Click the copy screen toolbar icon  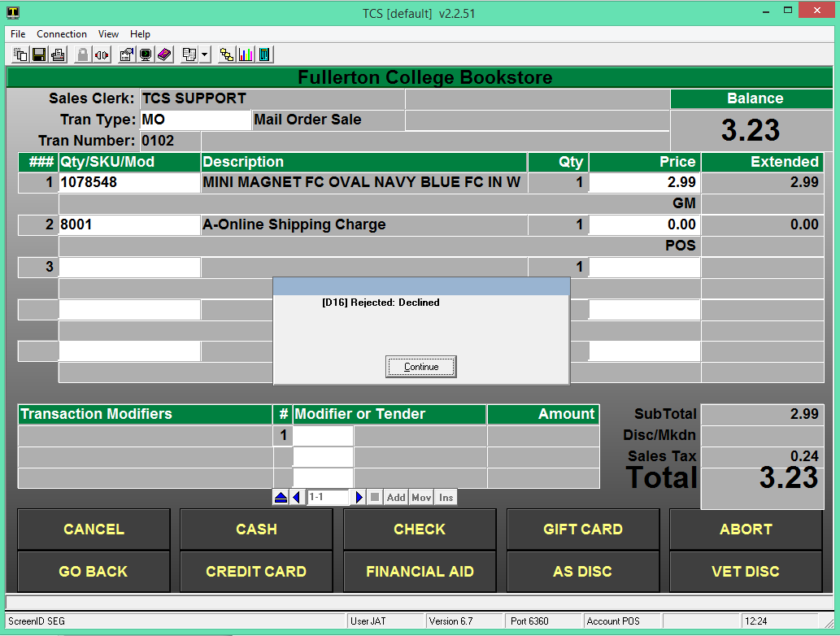coord(20,54)
